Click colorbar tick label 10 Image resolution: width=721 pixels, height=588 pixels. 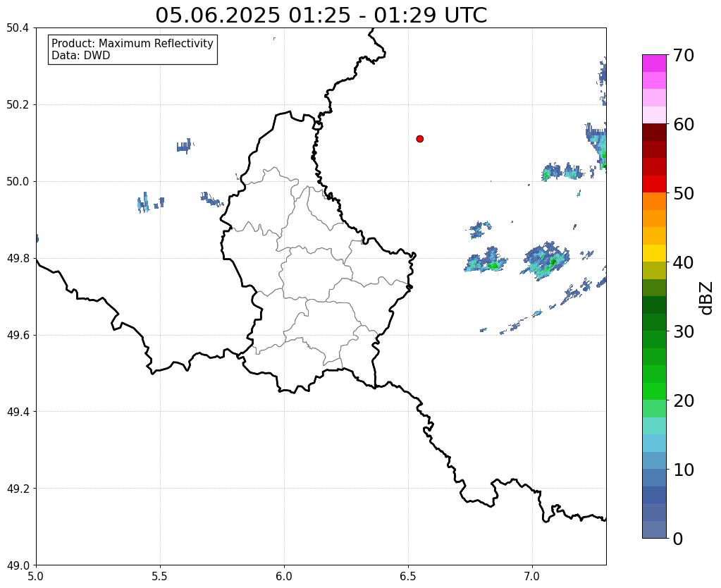pyautogui.click(x=684, y=470)
